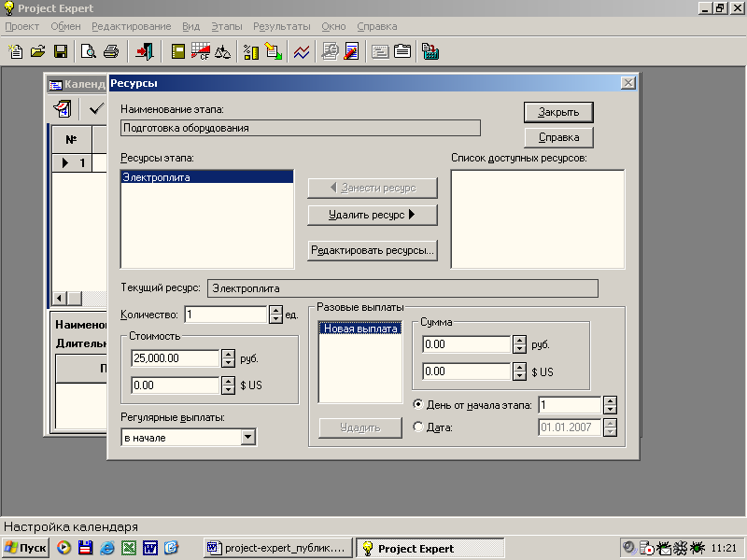Select 'Новая выплата' in payments list
This screenshot has width=747, height=560.
pos(360,329)
